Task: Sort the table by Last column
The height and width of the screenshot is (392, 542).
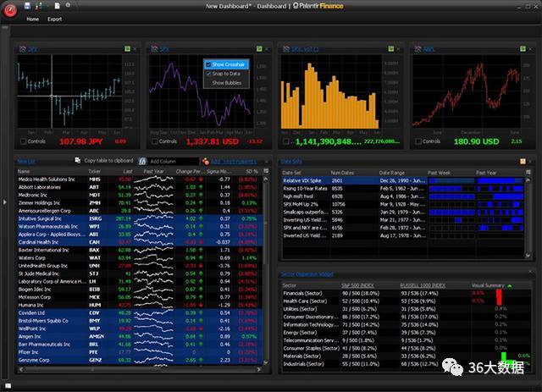Action: tap(128, 172)
